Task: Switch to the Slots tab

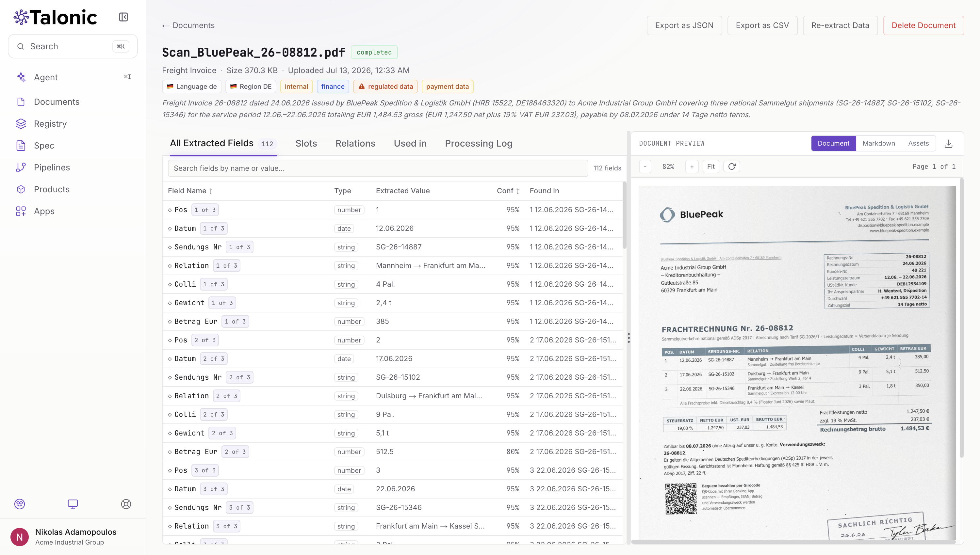Action: (x=306, y=143)
